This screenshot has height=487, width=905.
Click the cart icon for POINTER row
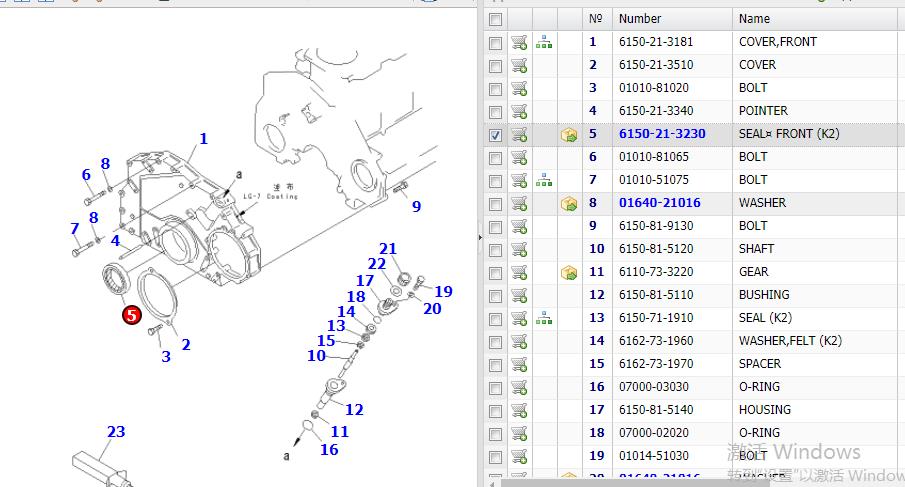coord(519,111)
